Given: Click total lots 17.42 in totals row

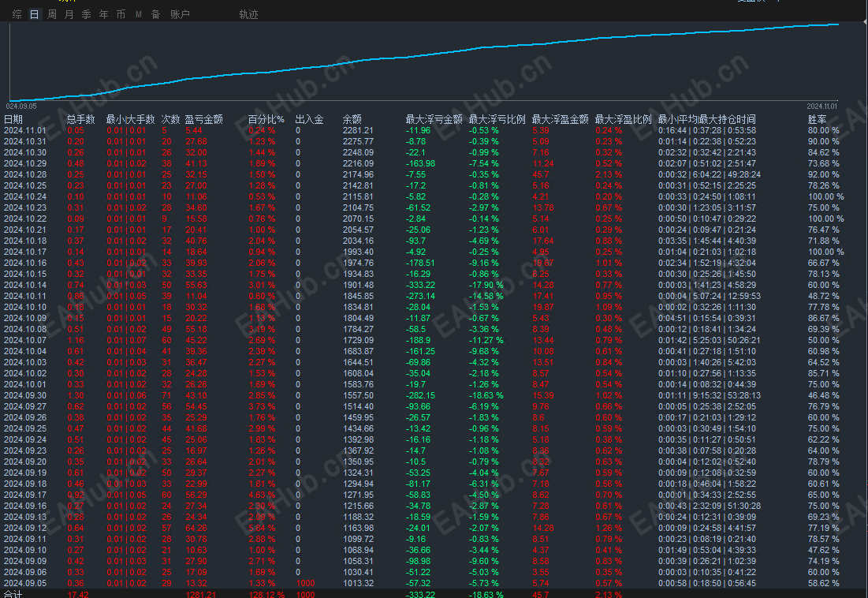Looking at the screenshot, I should [x=78, y=594].
